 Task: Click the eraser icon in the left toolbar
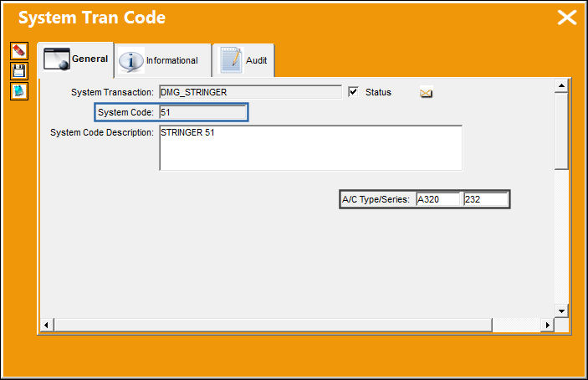pyautogui.click(x=19, y=51)
